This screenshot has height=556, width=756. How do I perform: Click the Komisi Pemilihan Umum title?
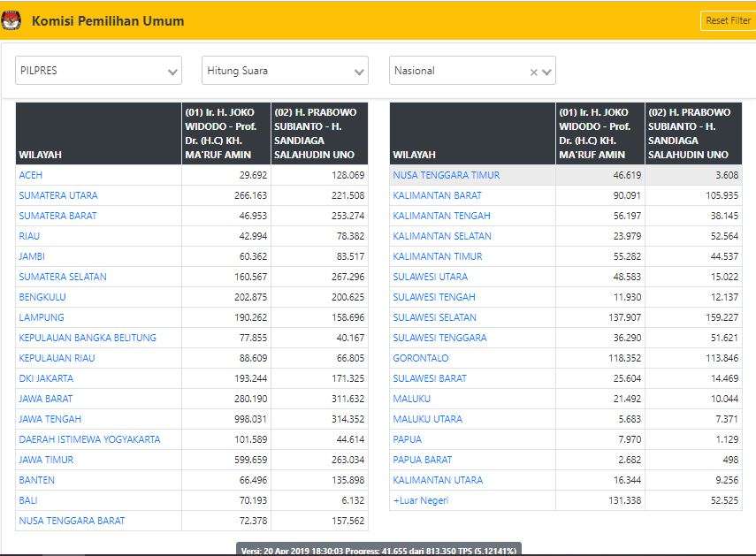click(x=108, y=21)
